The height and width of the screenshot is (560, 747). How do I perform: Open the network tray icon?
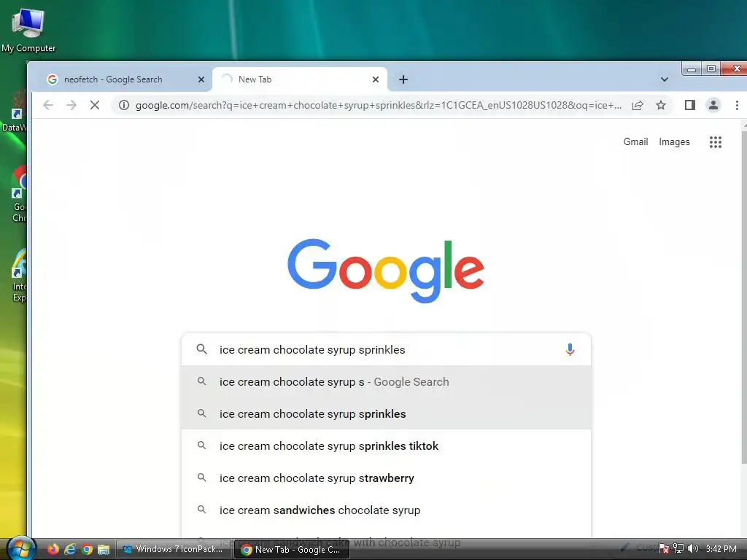[x=678, y=549]
